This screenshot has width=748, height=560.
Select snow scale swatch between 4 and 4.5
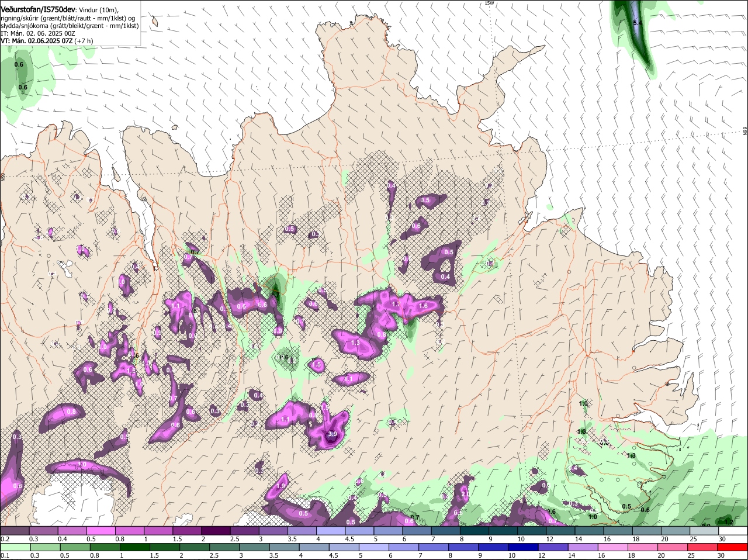tap(332, 530)
